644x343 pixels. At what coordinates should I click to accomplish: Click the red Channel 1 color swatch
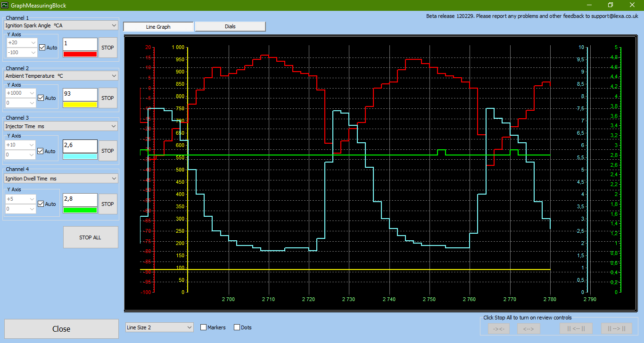point(80,54)
